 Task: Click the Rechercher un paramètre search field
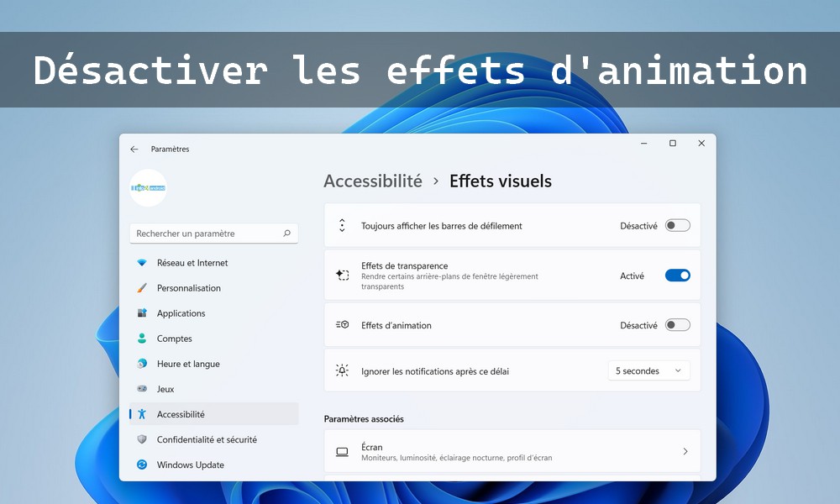213,234
